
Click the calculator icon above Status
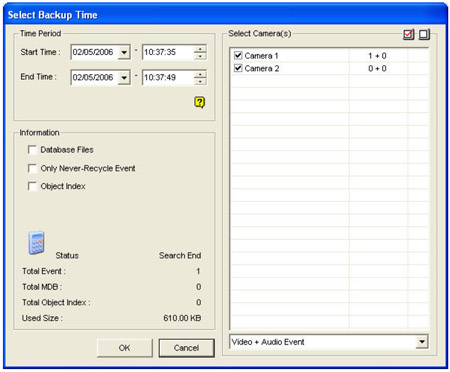tap(36, 243)
